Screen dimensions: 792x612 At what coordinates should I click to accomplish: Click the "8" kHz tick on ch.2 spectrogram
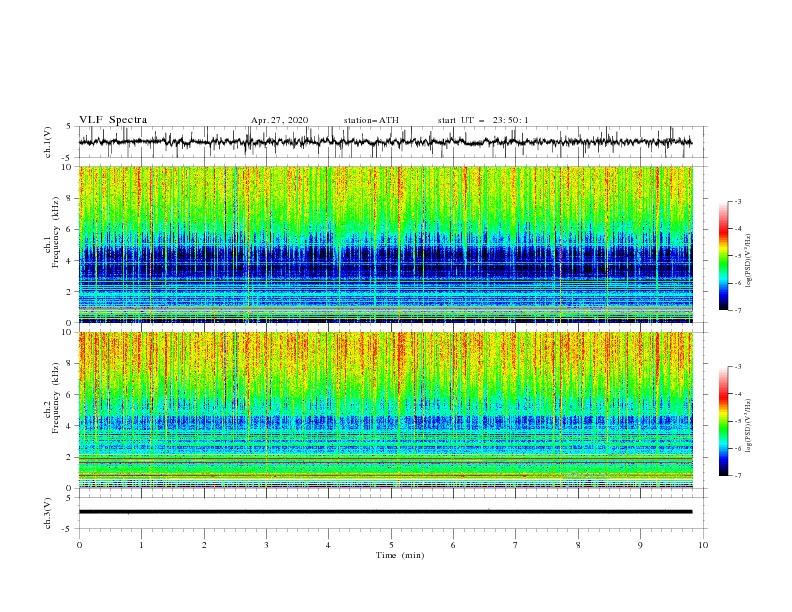tap(70, 364)
